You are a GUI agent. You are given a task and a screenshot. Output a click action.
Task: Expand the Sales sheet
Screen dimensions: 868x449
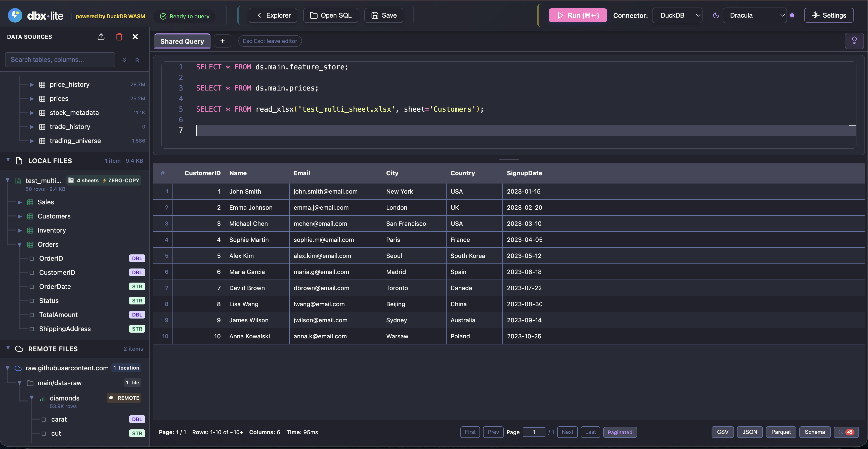tap(20, 202)
